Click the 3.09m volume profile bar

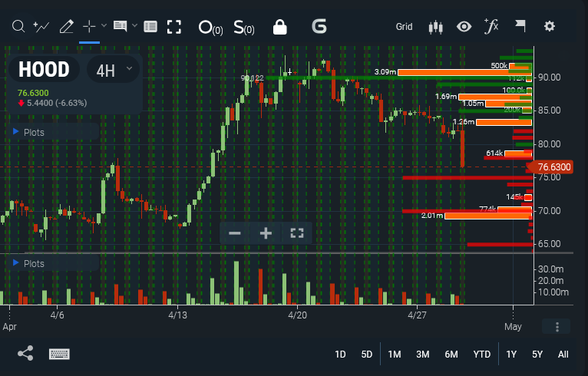click(x=464, y=72)
